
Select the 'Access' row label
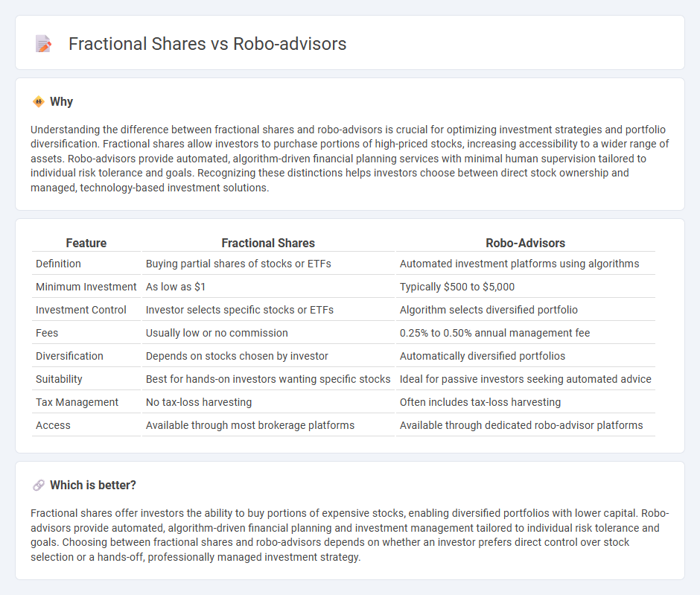click(53, 425)
